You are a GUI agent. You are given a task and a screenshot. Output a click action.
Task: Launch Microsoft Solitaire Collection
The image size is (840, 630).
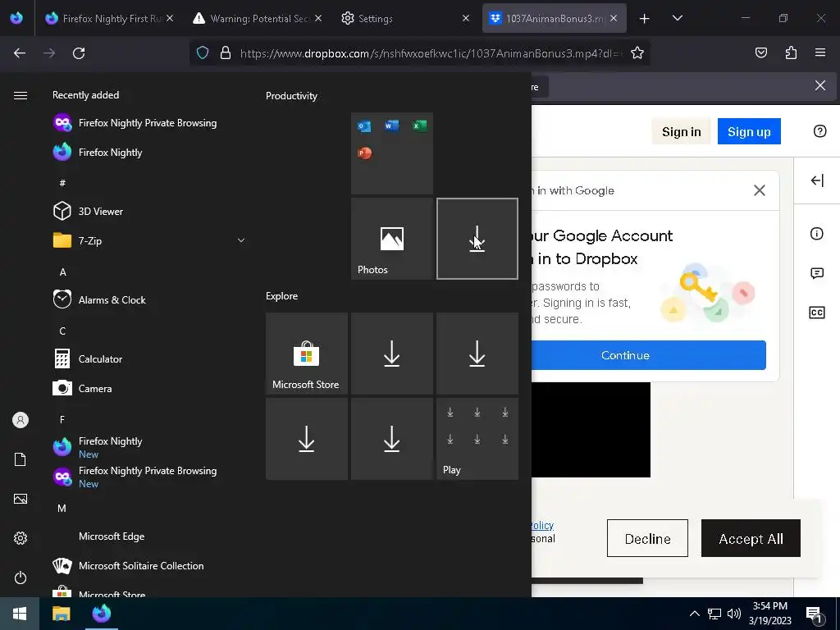[128, 566]
